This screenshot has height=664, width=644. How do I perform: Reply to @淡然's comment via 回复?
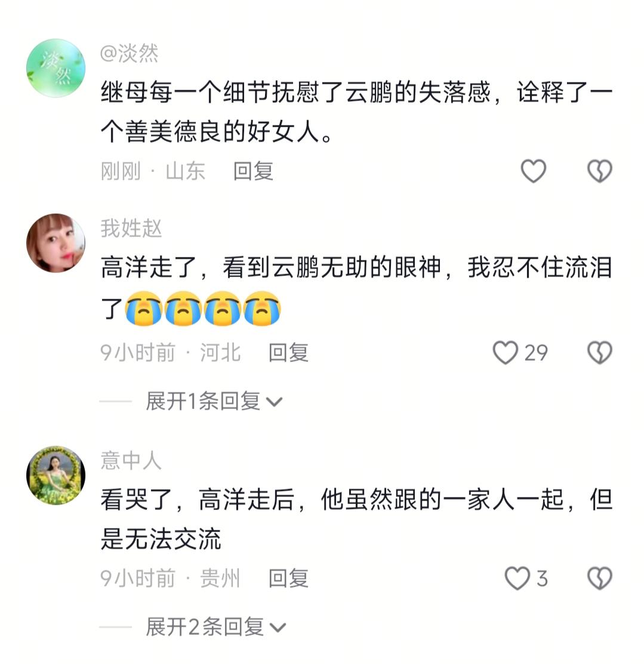[253, 171]
